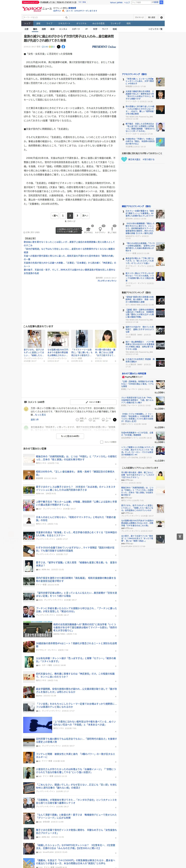
Task: Select the 経済 category tab
Action: pyautogui.click(x=52, y=29)
